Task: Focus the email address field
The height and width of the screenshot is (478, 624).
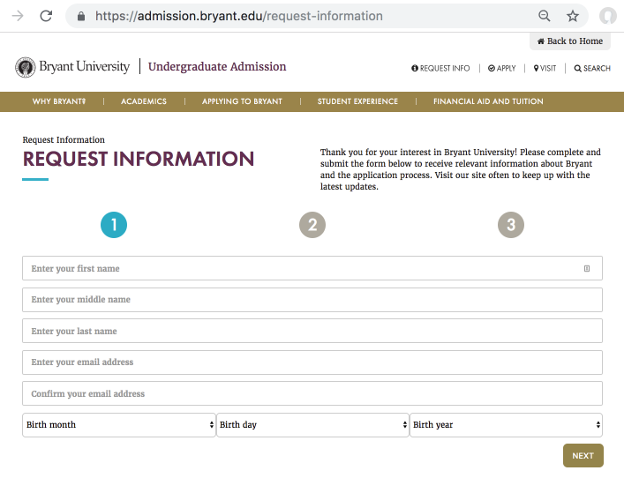Action: [312, 362]
